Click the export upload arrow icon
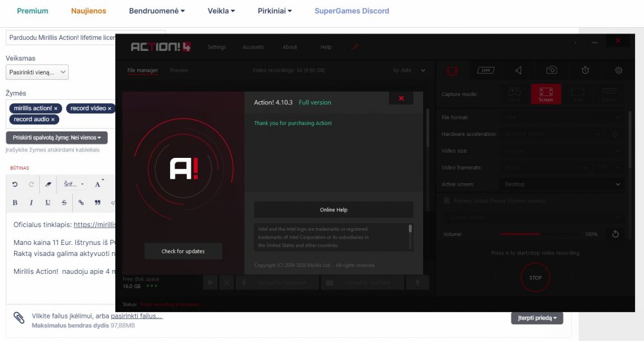 pyautogui.click(x=417, y=282)
